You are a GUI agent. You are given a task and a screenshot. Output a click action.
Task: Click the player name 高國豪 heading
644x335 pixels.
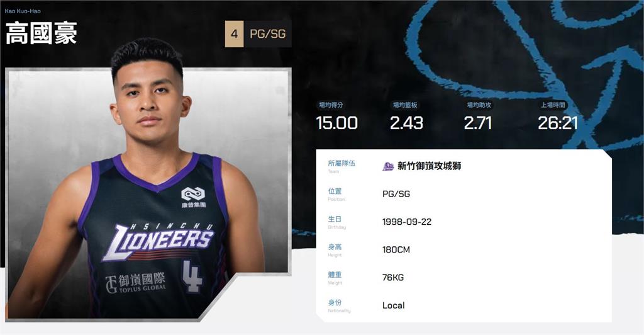click(42, 33)
